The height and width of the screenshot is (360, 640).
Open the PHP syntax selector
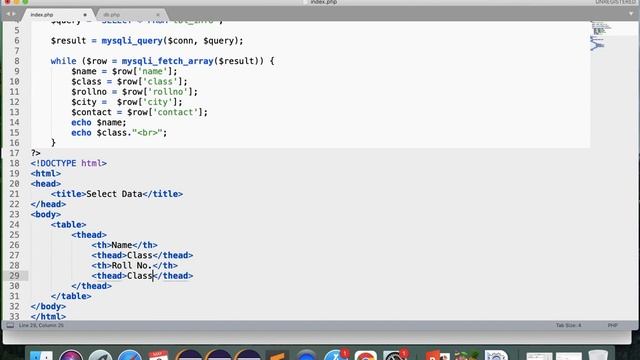[x=612, y=325]
